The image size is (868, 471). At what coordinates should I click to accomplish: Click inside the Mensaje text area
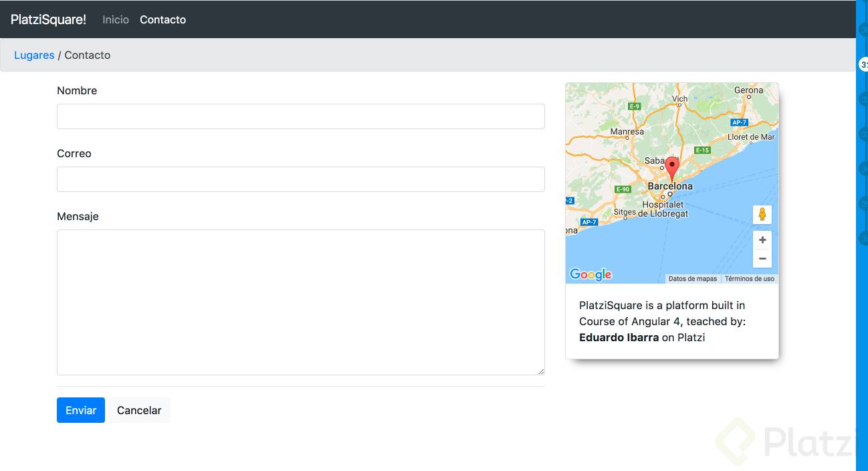(x=300, y=302)
